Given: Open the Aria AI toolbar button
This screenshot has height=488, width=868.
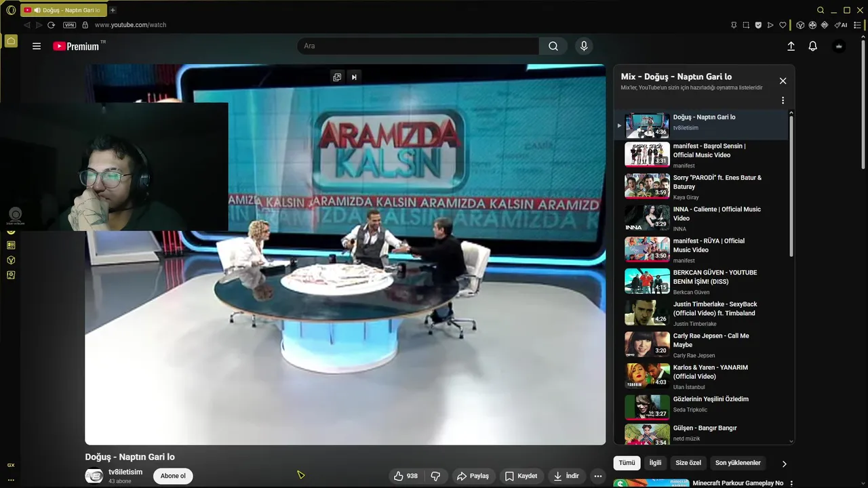Looking at the screenshot, I should [841, 25].
